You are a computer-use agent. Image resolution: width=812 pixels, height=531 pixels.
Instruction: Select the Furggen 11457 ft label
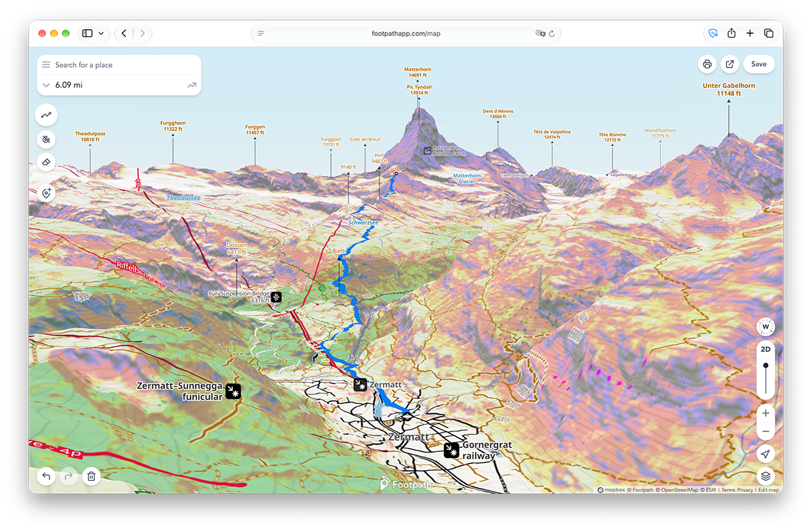pyautogui.click(x=255, y=130)
